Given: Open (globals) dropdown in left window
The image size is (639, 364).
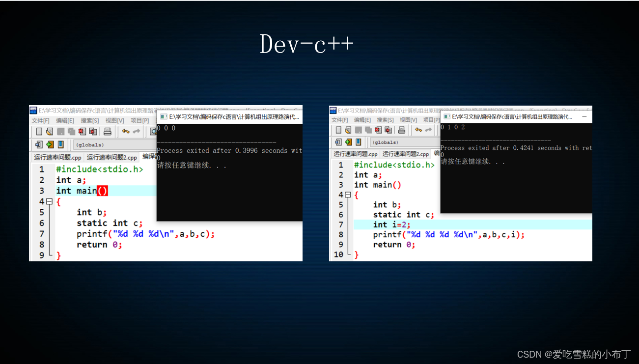Looking at the screenshot, I should click(114, 144).
